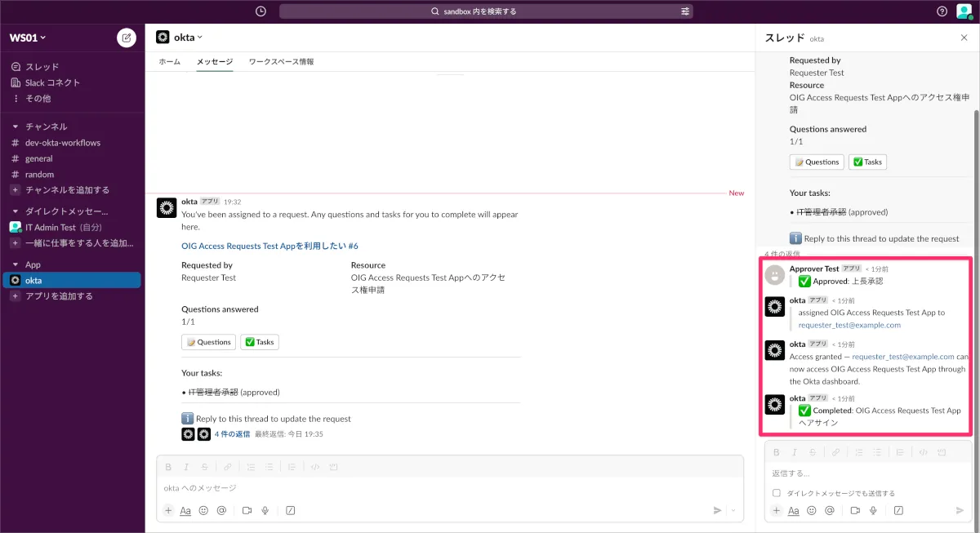980x533 pixels.
Task: Mention someone with @ in okta composer
Action: click(x=221, y=510)
